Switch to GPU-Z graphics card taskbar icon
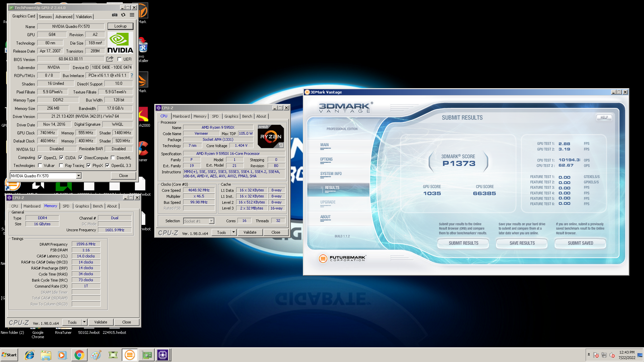644x362 pixels. (x=147, y=355)
